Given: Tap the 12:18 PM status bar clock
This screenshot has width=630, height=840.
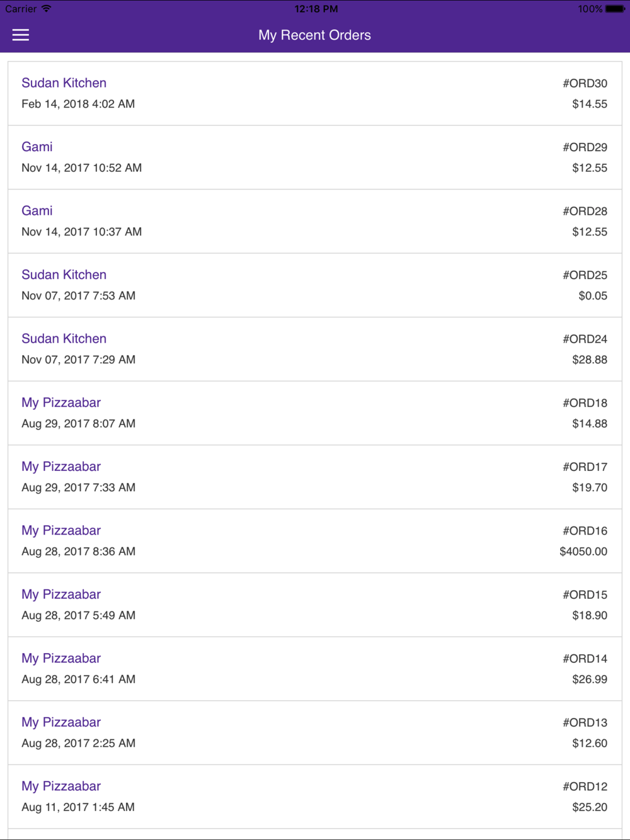Looking at the screenshot, I should 316,9.
